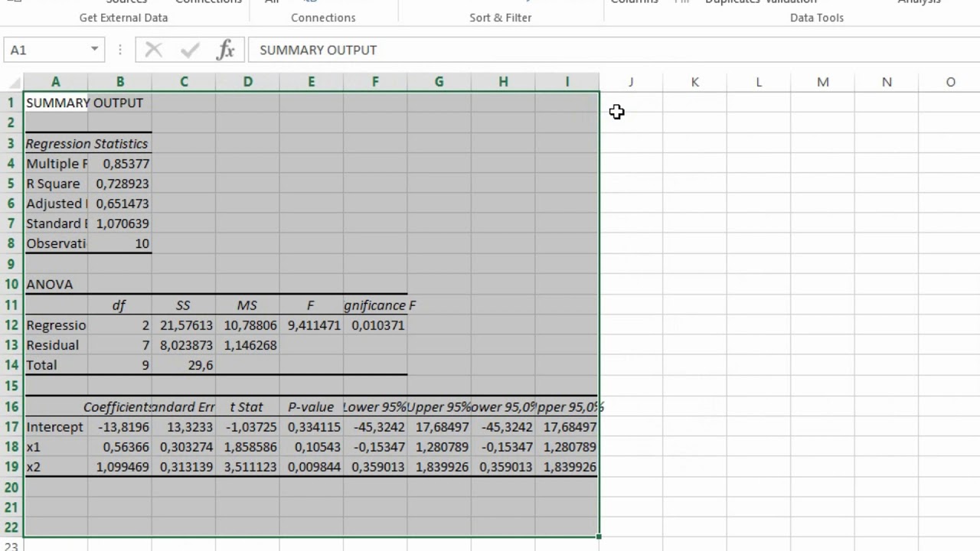Image resolution: width=980 pixels, height=551 pixels.
Task: Click the x2 P-value 0,009844
Action: [x=311, y=467]
